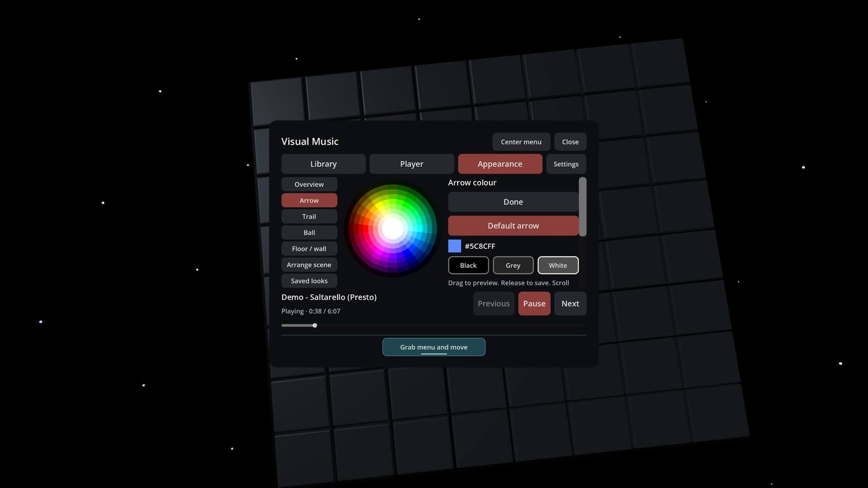
Task: Skip to the Next track
Action: point(570,304)
